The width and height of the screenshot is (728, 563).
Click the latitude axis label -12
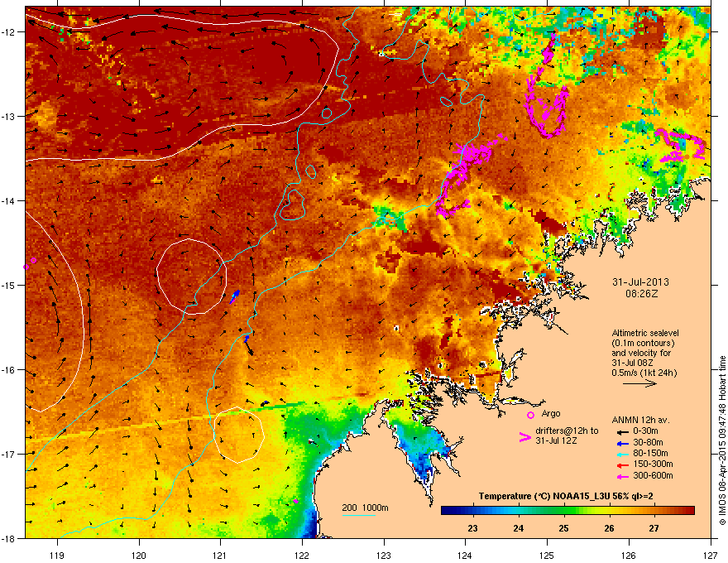click(8, 32)
